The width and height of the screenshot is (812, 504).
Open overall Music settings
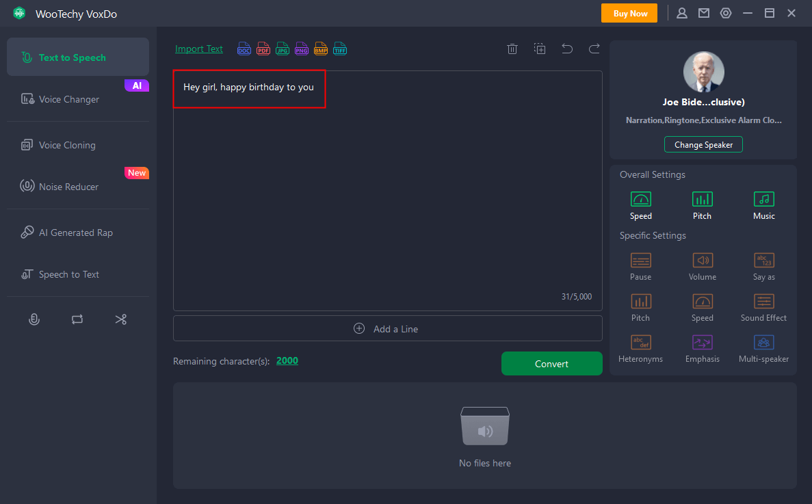(763, 199)
